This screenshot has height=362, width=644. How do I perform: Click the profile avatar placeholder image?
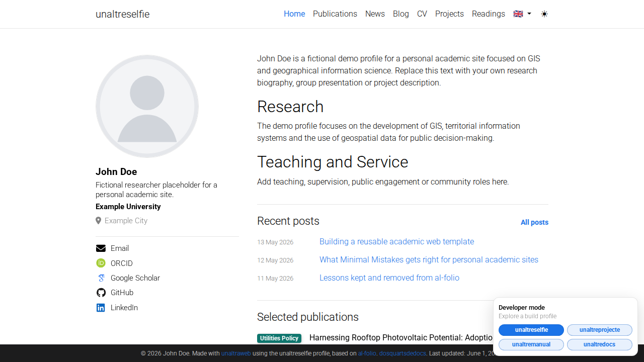pos(147,106)
